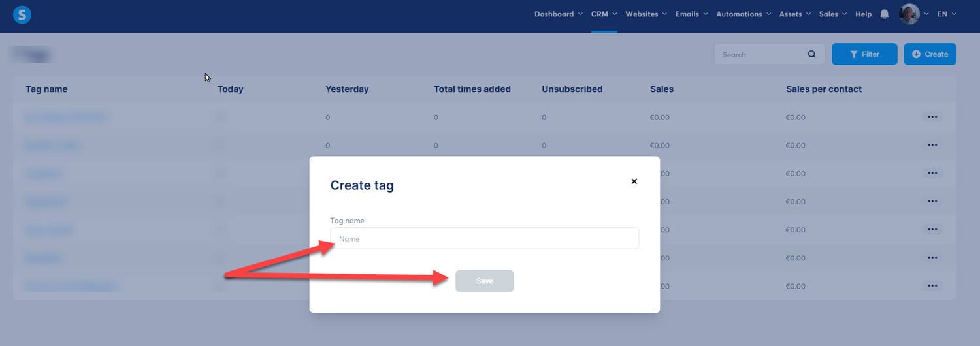Open the Emails menu
980x346 pixels.
coord(691,14)
